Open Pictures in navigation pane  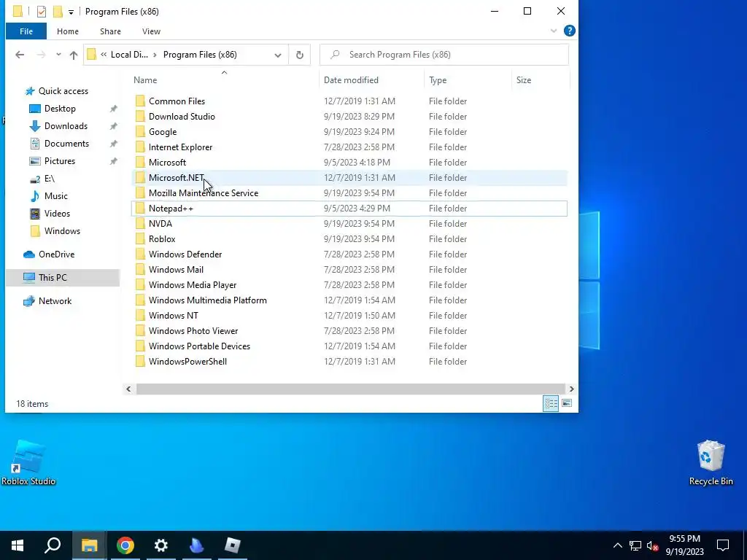pos(60,161)
